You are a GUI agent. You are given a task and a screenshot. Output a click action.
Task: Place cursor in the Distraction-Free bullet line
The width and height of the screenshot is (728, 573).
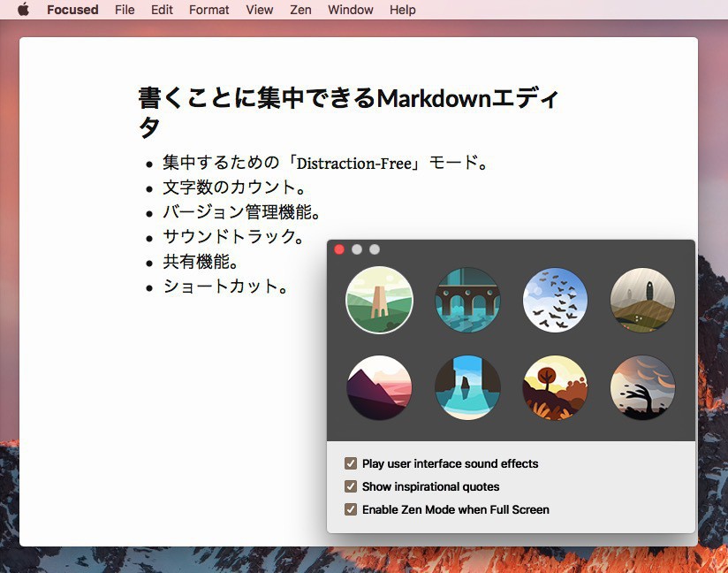point(324,164)
